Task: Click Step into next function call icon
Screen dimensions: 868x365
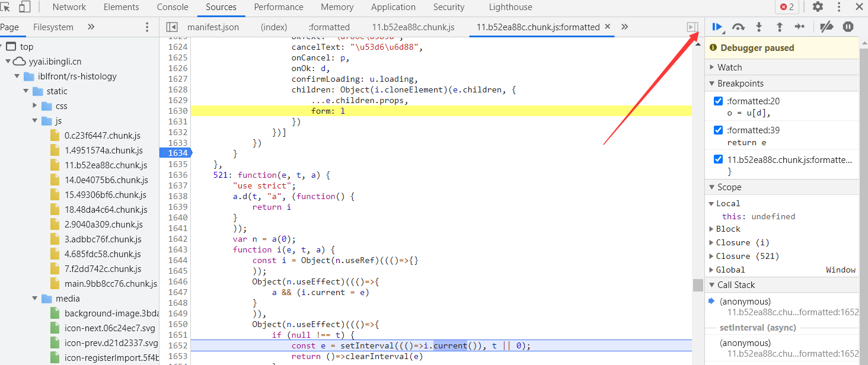Action: [759, 27]
